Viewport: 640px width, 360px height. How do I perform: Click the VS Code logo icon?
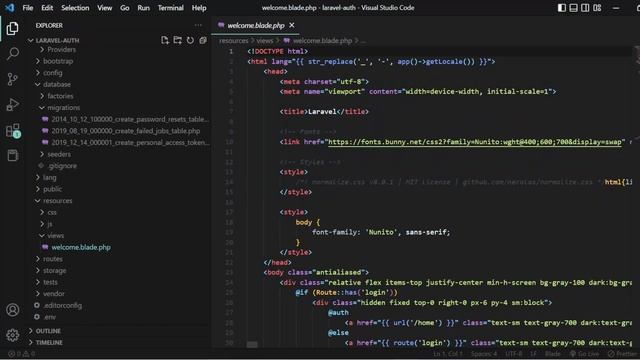[x=9, y=7]
